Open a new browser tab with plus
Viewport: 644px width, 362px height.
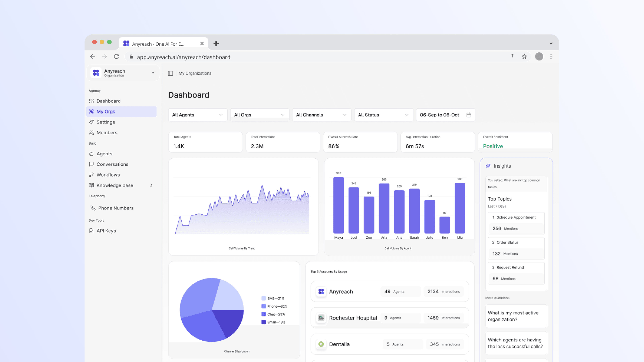[216, 43]
